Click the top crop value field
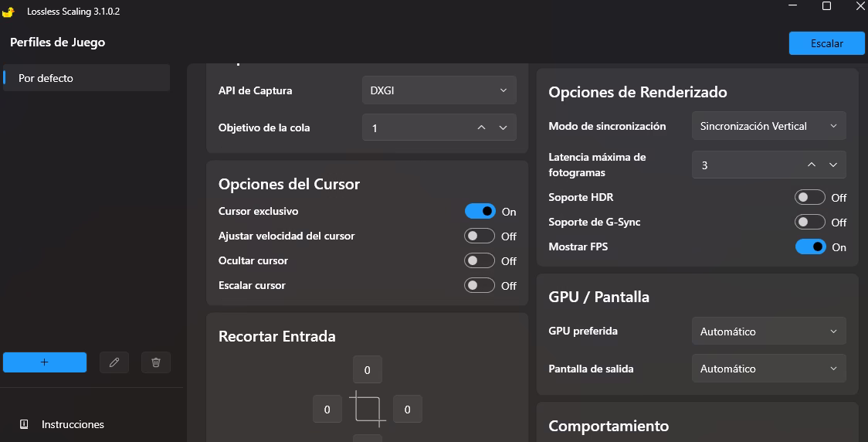This screenshot has height=442, width=868. 368,369
